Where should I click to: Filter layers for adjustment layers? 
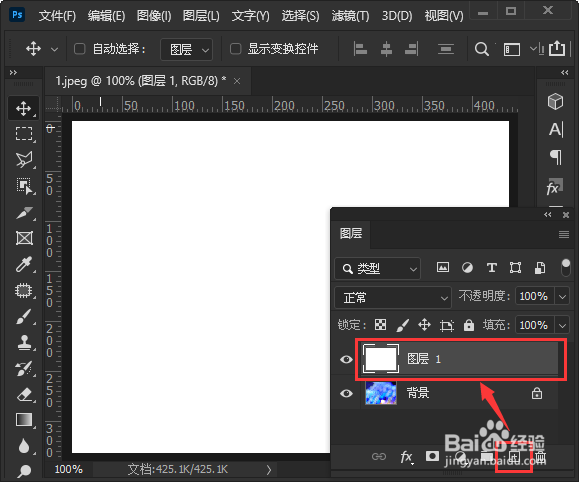coord(467,267)
